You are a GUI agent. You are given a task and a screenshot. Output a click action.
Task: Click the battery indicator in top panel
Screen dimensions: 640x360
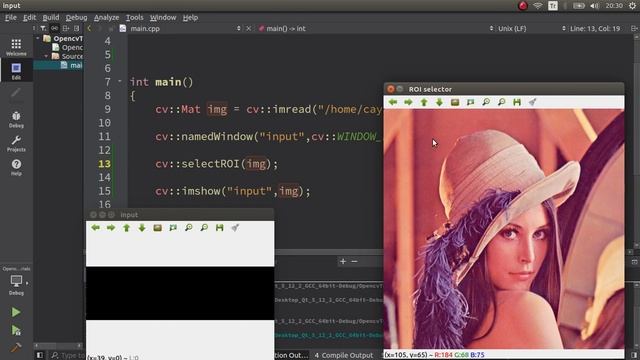579,6
